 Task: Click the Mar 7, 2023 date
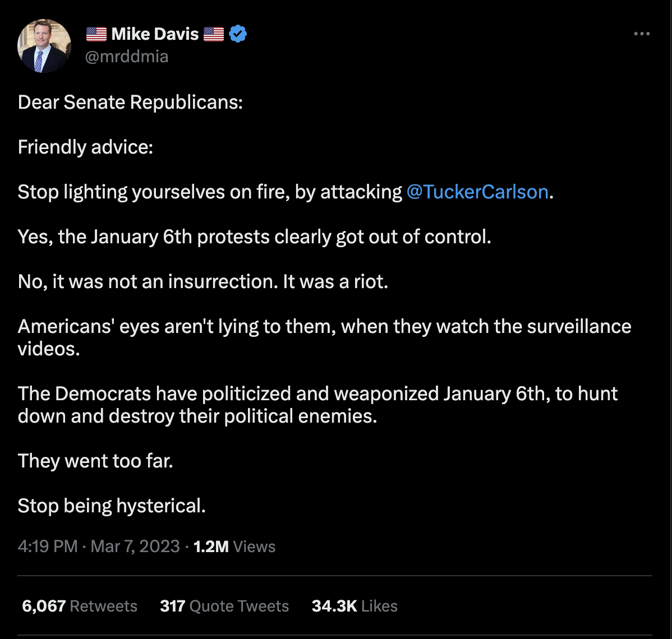tap(135, 547)
